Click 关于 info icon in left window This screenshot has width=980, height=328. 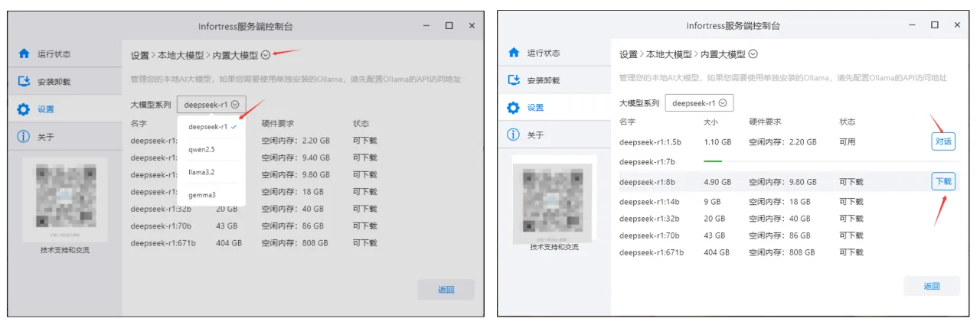tap(24, 137)
